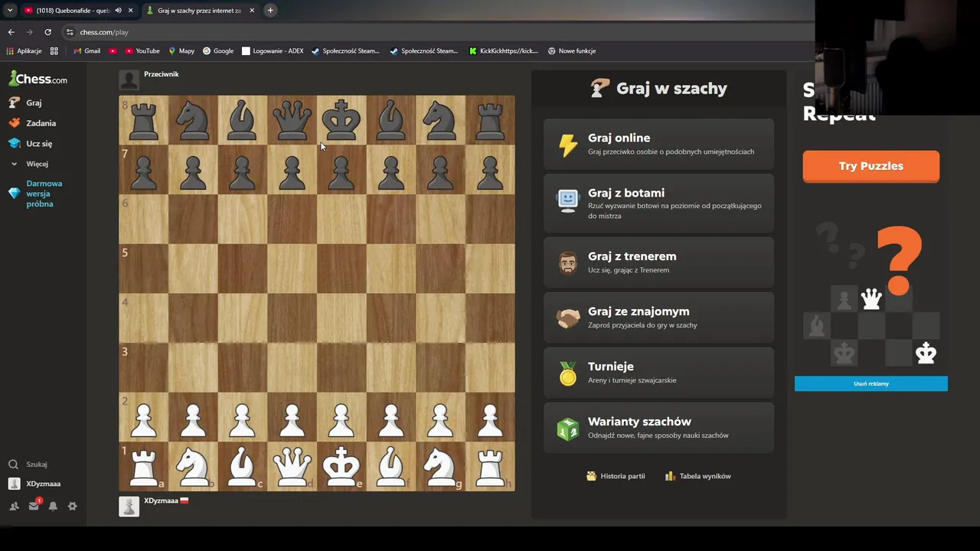Select the black knight on b8
The height and width of the screenshot is (551, 980).
(x=193, y=120)
